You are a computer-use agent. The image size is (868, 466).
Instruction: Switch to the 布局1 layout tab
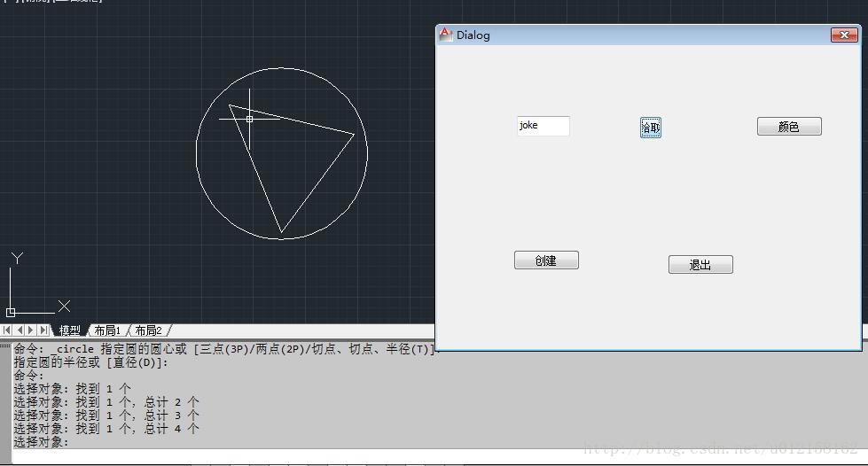(107, 330)
